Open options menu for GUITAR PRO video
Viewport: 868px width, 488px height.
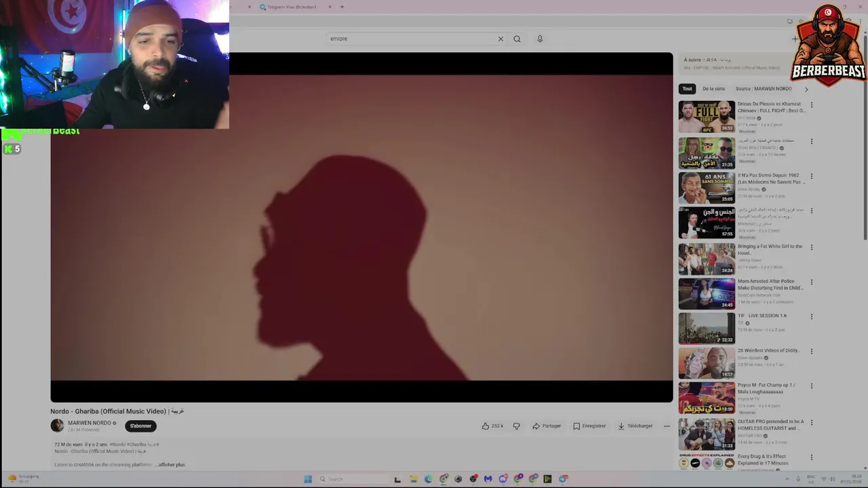coord(812,422)
